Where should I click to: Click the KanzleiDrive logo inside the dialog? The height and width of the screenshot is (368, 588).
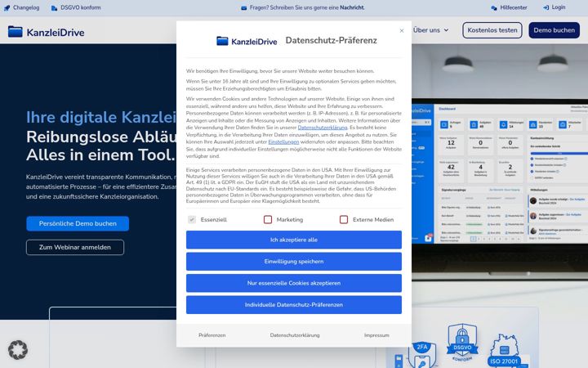[247, 41]
